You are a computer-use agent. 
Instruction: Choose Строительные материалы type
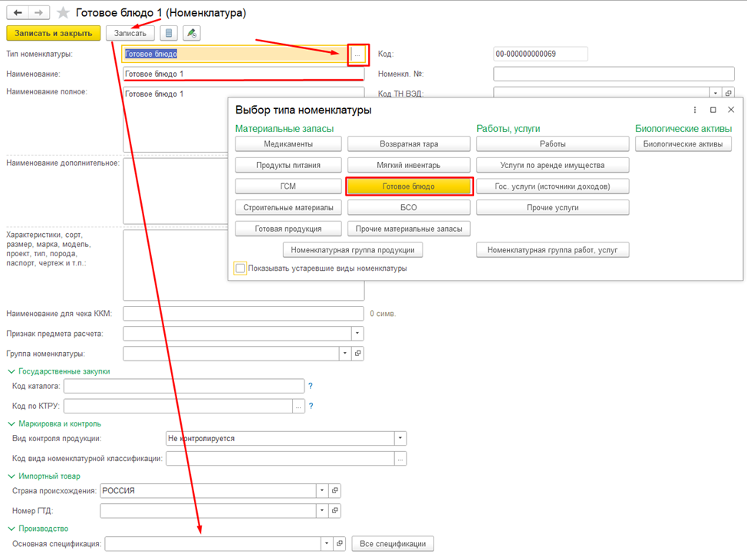pos(288,207)
